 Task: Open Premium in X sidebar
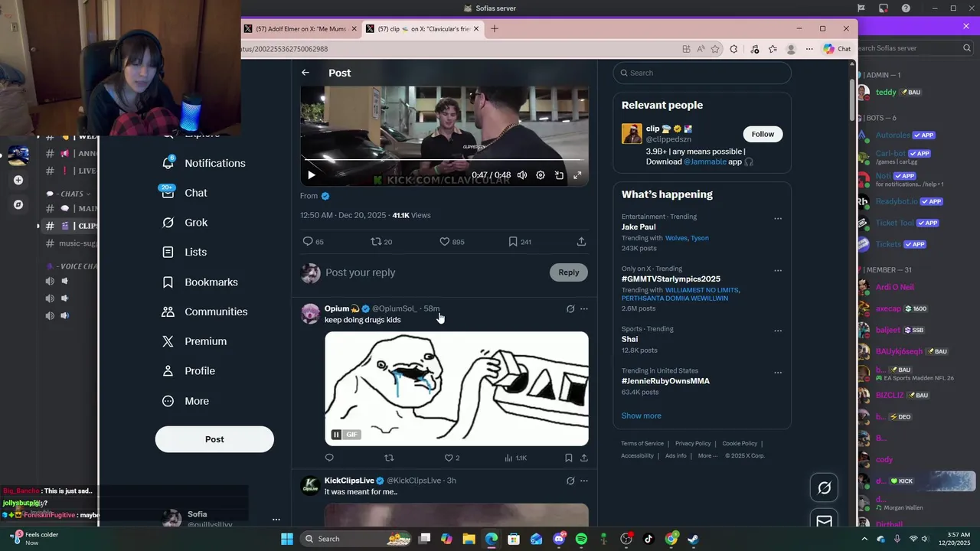195,341
